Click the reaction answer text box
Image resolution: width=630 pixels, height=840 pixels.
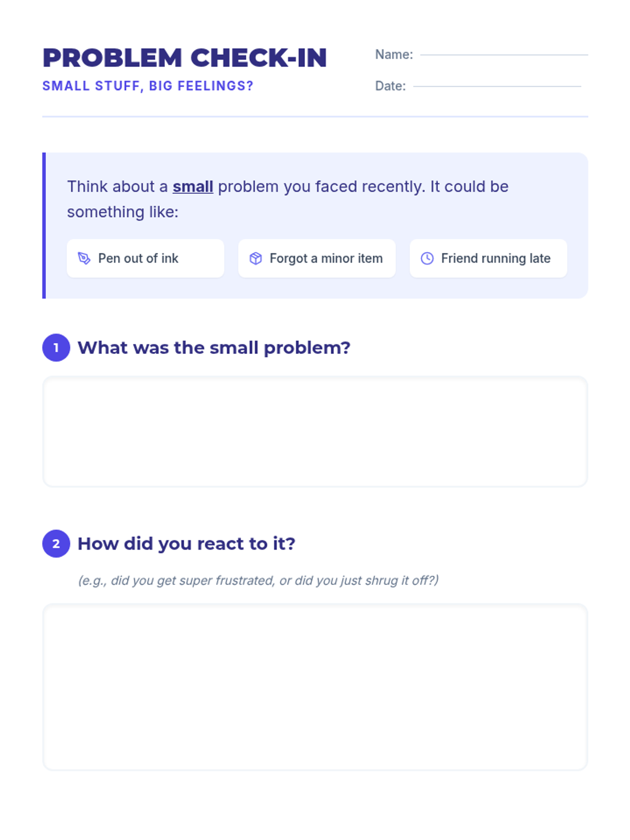[x=315, y=687]
